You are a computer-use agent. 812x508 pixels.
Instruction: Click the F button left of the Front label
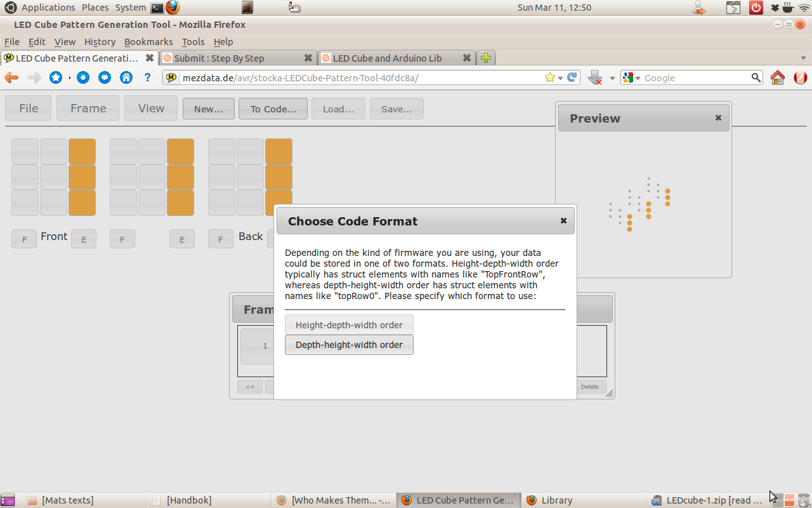tap(24, 239)
